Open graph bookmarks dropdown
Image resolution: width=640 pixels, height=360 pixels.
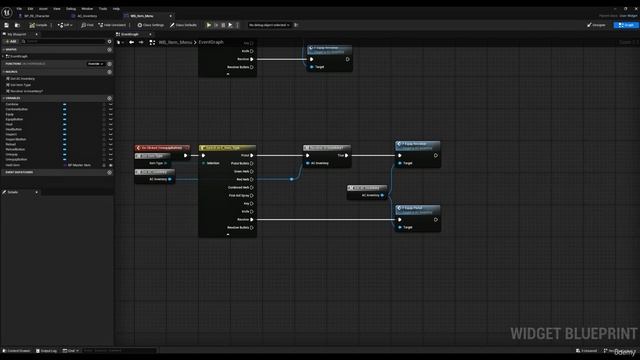119,42
